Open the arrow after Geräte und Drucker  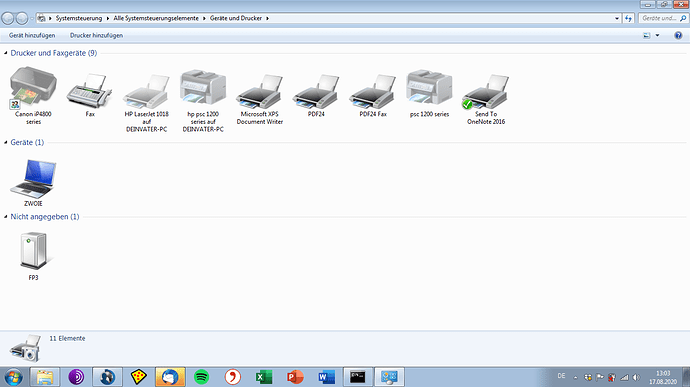(267, 18)
